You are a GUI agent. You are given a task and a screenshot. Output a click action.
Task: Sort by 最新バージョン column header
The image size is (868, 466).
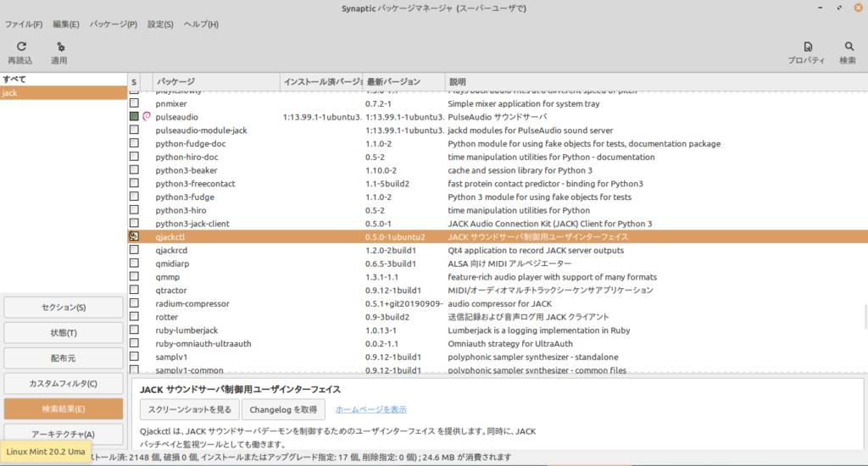[x=403, y=82]
